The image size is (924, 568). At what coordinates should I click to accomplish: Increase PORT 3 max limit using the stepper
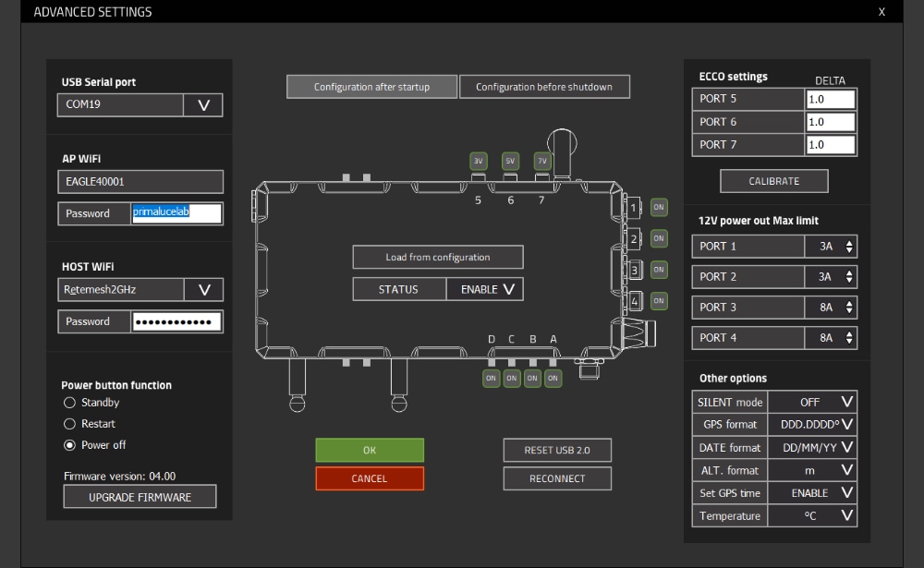tap(850, 303)
